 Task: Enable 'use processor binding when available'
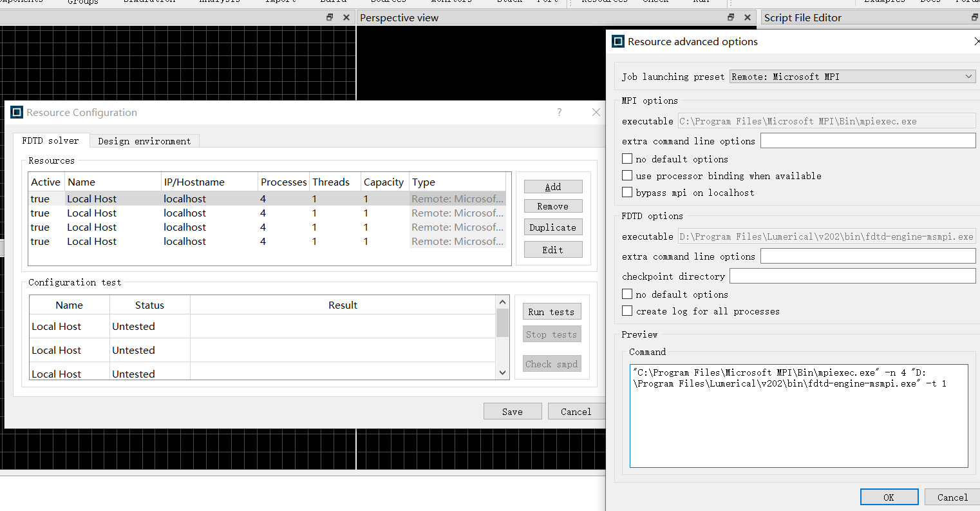click(x=627, y=175)
